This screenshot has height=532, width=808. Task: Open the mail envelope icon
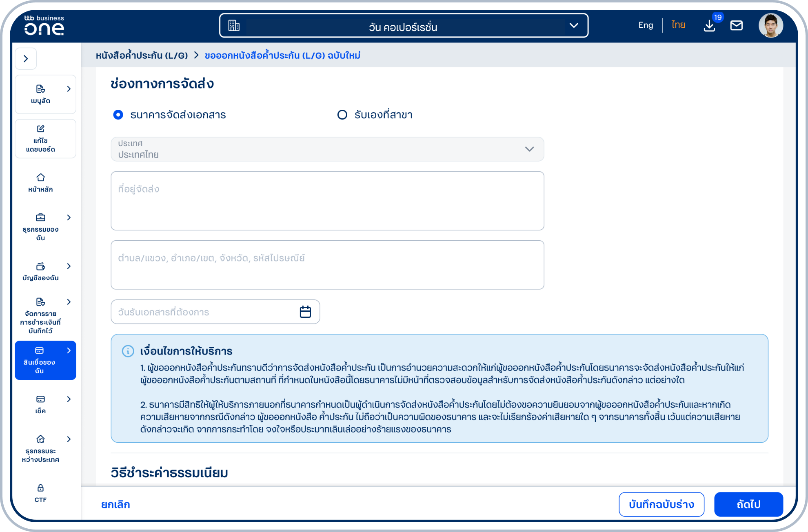736,26
